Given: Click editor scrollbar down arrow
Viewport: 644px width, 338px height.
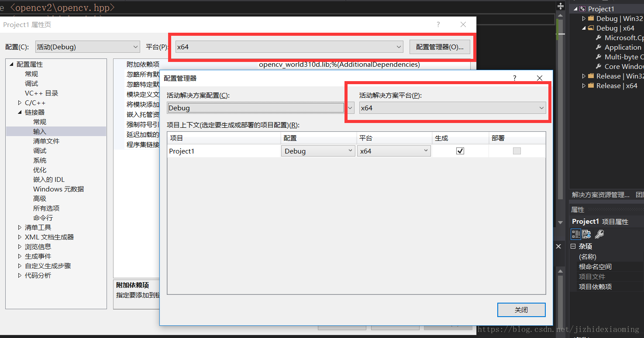Looking at the screenshot, I should pos(561,223).
